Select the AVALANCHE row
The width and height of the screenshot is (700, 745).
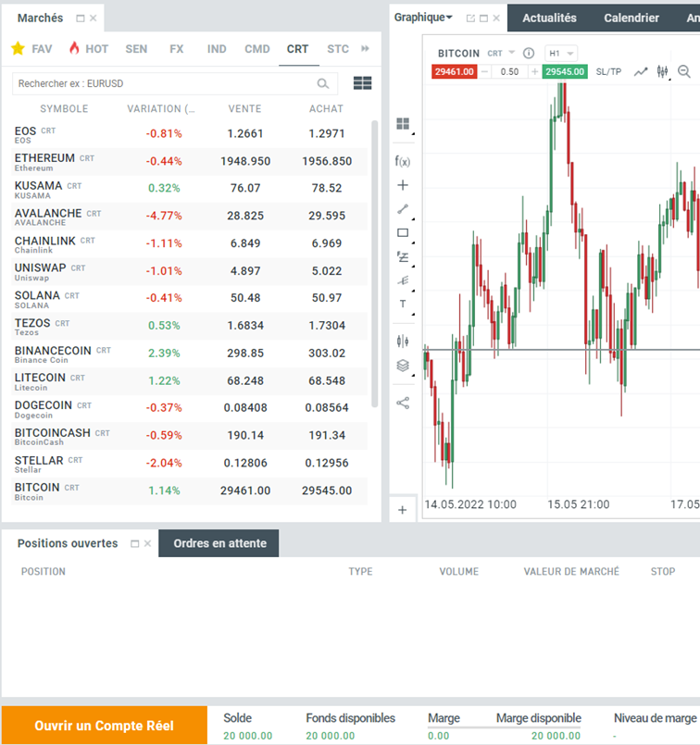189,217
